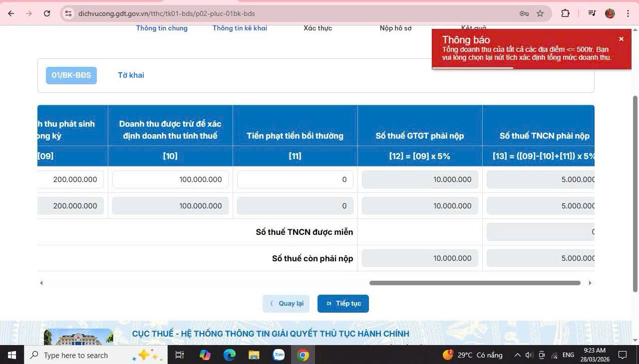Click the table's scroll left arrow
Viewport: 639px width, 364px height.
point(41,283)
